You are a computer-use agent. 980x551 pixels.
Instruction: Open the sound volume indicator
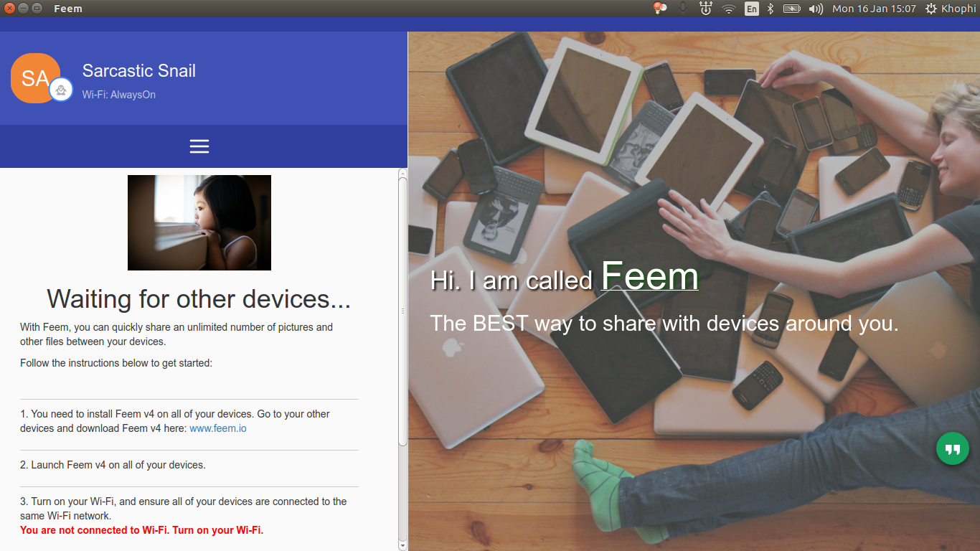point(815,9)
